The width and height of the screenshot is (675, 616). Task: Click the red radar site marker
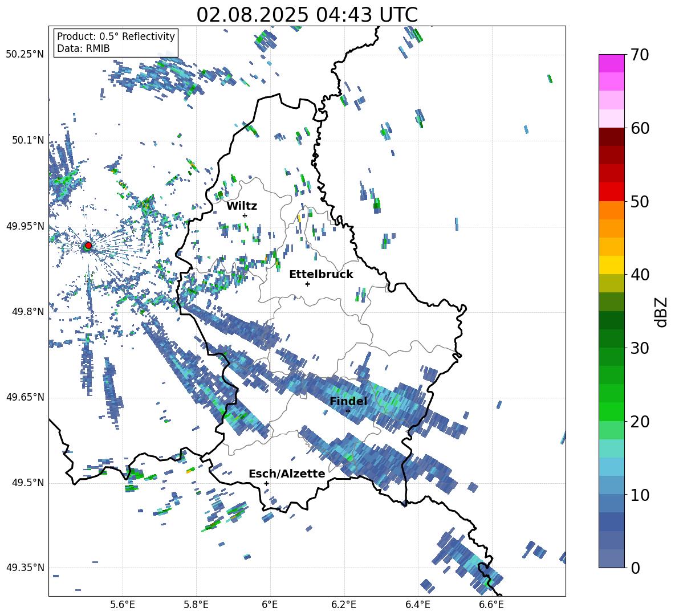(88, 245)
